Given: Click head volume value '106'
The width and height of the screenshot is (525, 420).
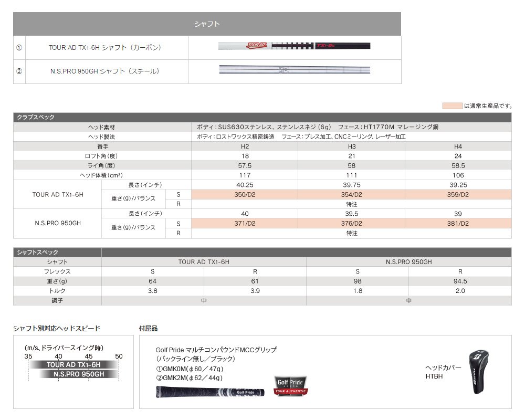Looking at the screenshot, I should click(458, 175).
